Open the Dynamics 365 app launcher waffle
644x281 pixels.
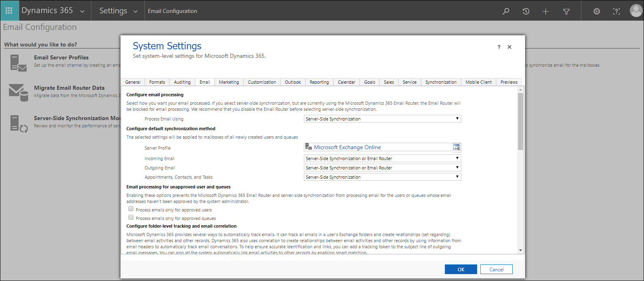click(x=9, y=11)
